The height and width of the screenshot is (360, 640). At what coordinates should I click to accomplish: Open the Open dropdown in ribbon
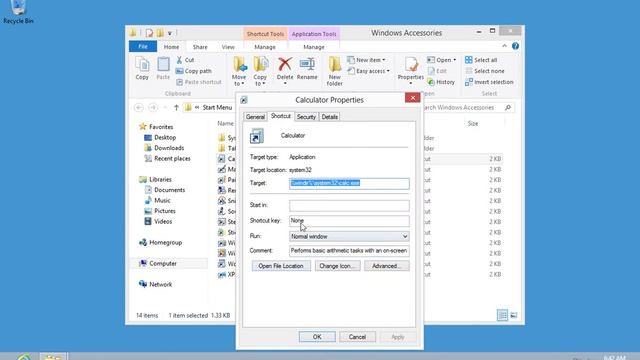[x=442, y=60]
